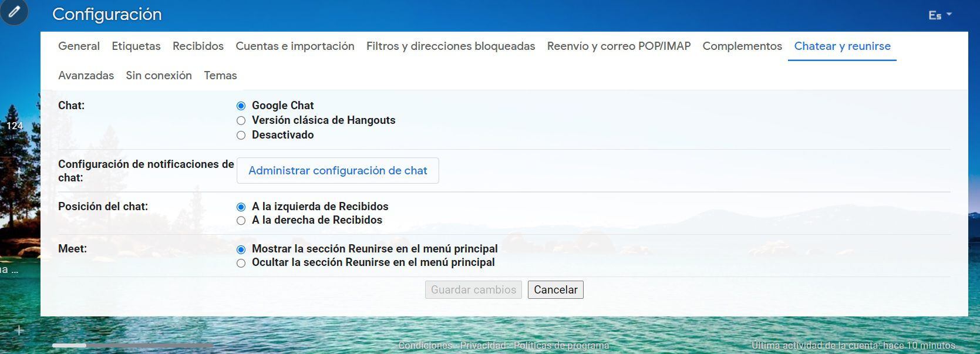Click Administrar configuración de chat button
The height and width of the screenshot is (354, 980).
tap(338, 171)
